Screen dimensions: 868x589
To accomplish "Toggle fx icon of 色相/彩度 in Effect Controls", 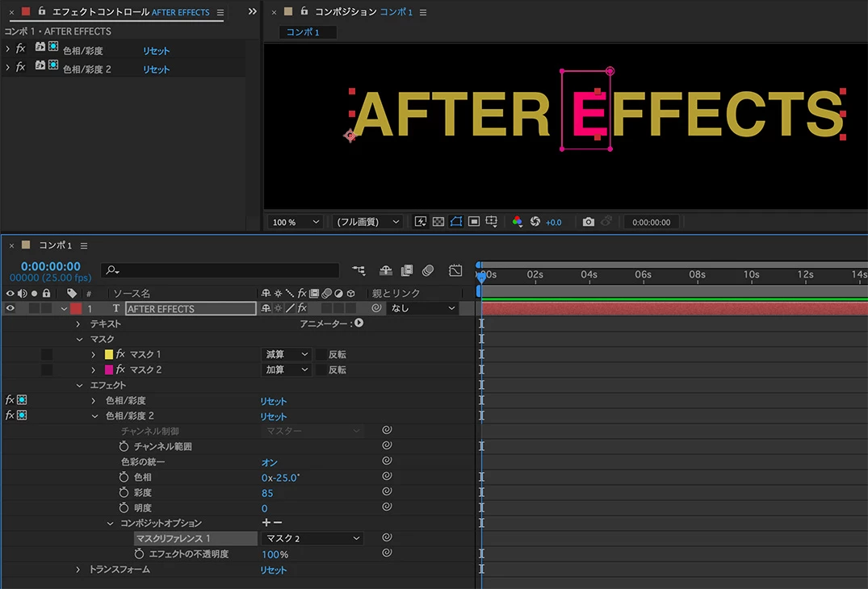I will coord(20,48).
